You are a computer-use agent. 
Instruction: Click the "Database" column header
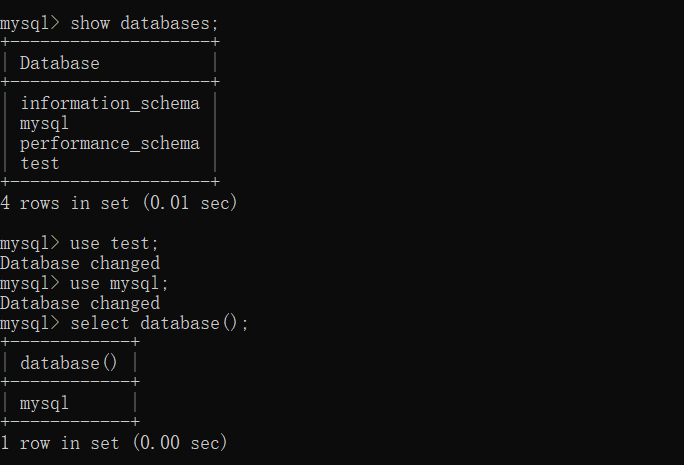pyautogui.click(x=60, y=63)
